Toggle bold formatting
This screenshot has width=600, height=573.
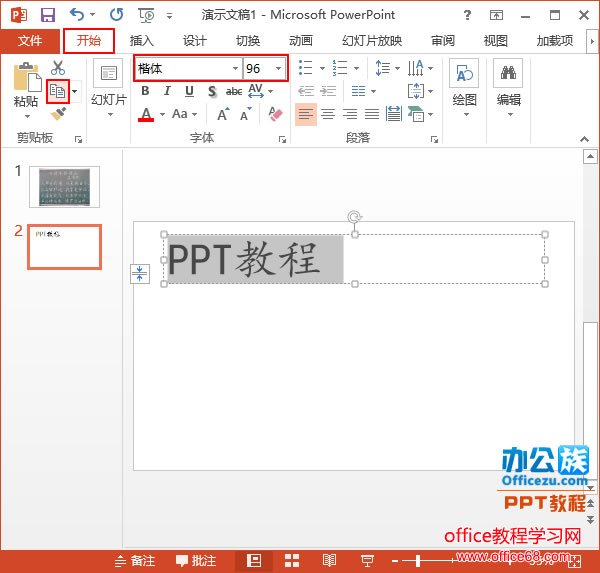tap(146, 91)
